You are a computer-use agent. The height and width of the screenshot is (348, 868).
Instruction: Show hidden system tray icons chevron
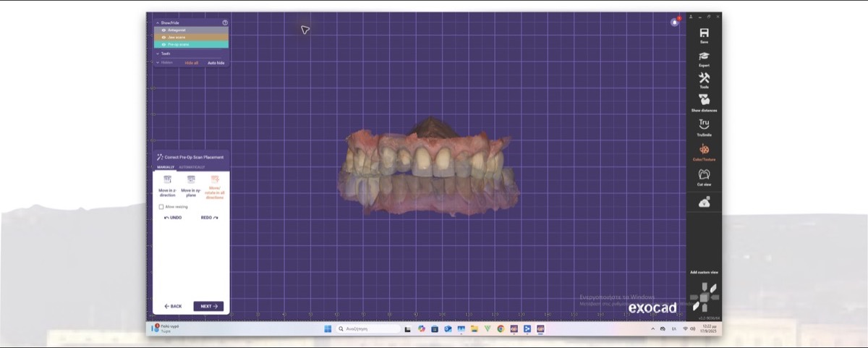pos(653,328)
